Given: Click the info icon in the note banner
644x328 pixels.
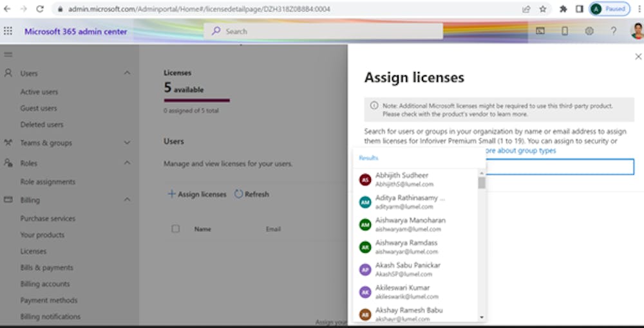Looking at the screenshot, I should pyautogui.click(x=374, y=105).
